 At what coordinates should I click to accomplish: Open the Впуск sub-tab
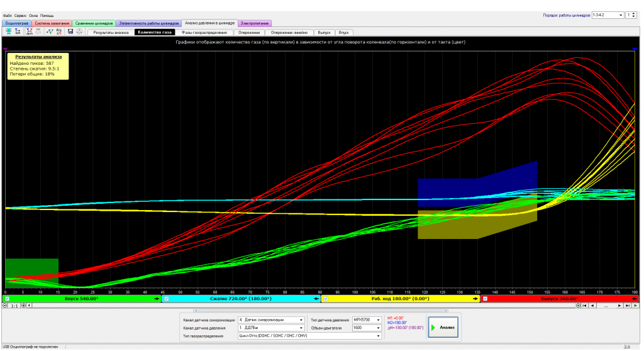point(344,33)
